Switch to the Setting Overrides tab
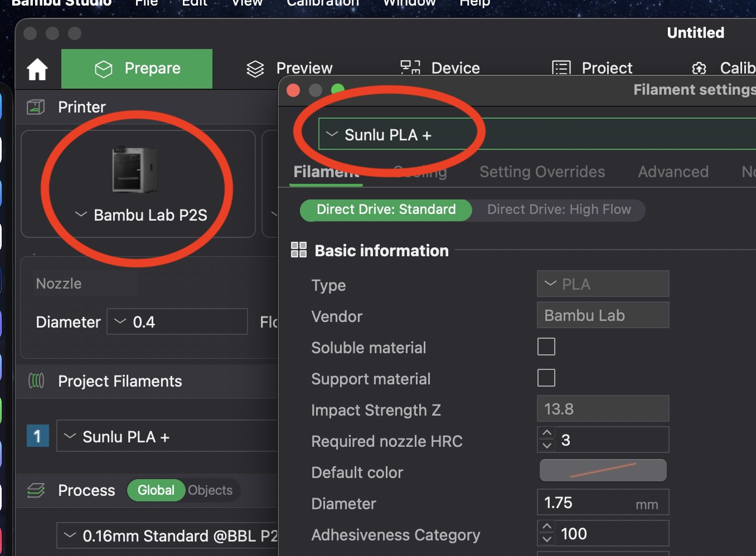Screen dimensions: 756x556 [542, 172]
